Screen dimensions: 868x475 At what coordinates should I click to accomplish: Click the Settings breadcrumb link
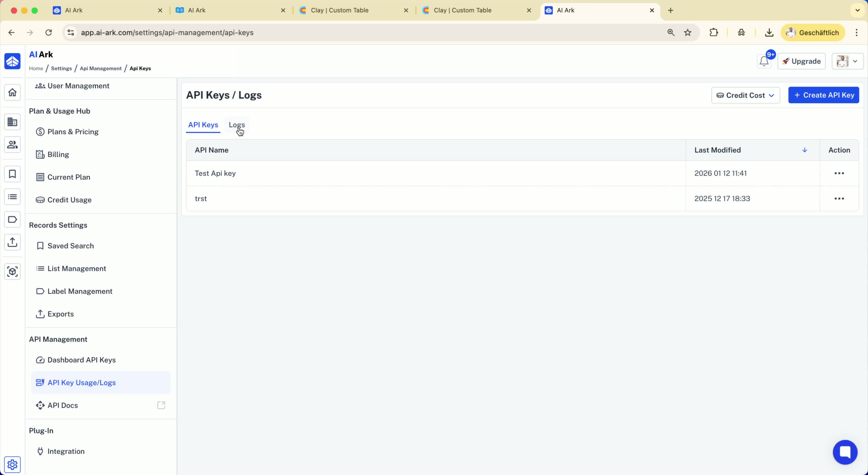61,68
